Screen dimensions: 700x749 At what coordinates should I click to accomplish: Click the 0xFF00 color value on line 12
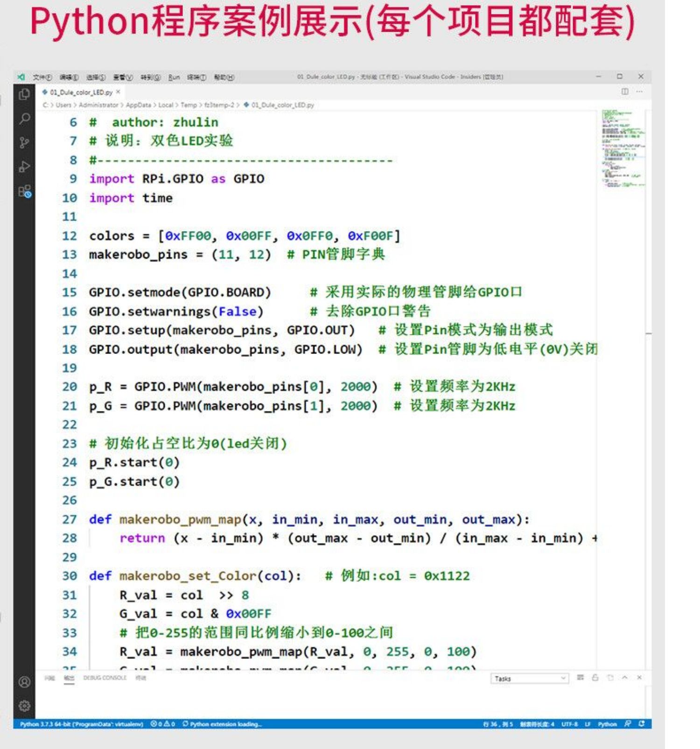(x=188, y=236)
